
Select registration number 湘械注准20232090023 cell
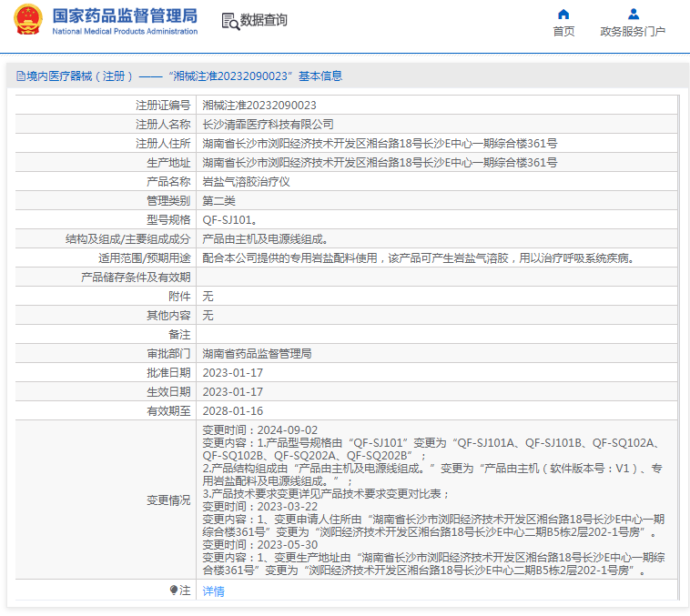(x=259, y=106)
